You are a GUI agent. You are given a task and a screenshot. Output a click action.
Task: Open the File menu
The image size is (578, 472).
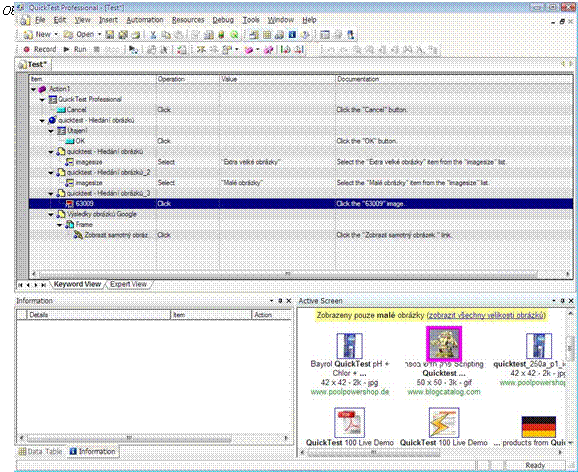(x=40, y=20)
